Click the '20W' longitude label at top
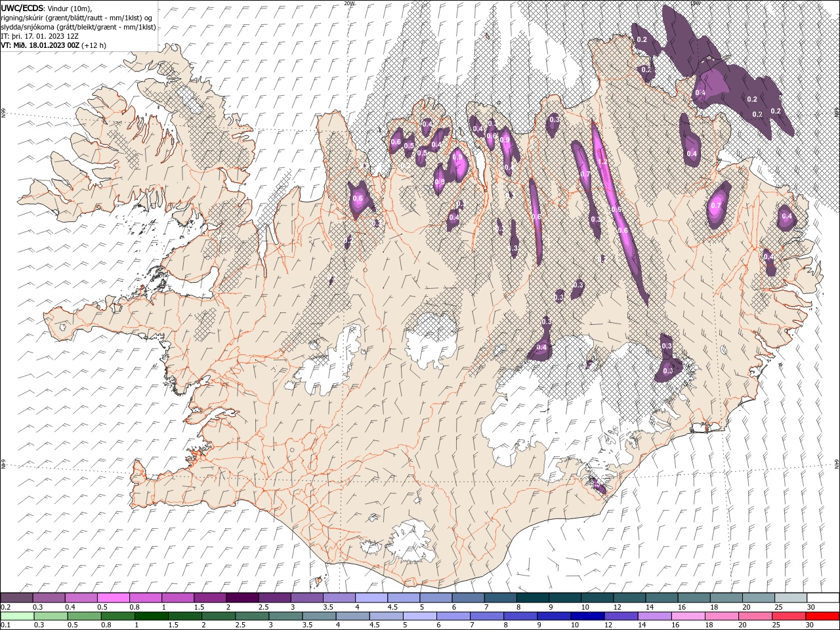 tap(349, 3)
